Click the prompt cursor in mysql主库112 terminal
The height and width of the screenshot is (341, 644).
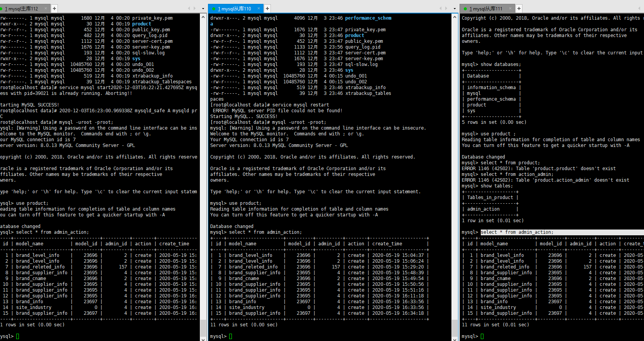(x=18, y=336)
